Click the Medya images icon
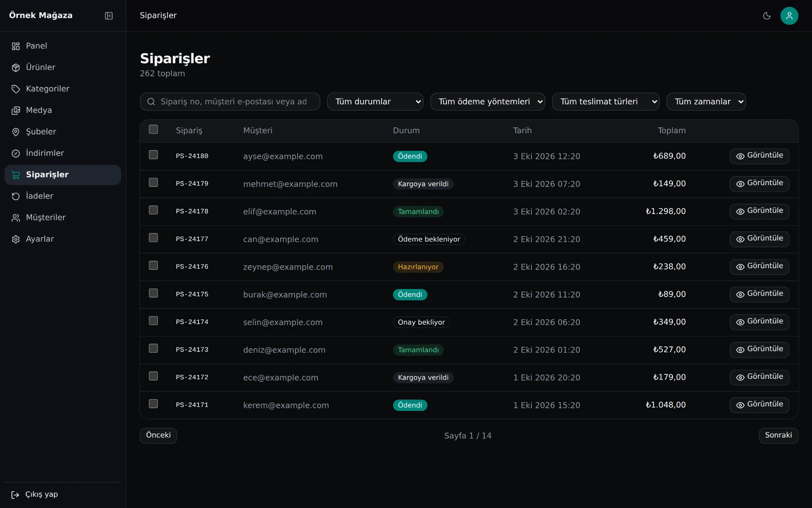 coord(16,111)
